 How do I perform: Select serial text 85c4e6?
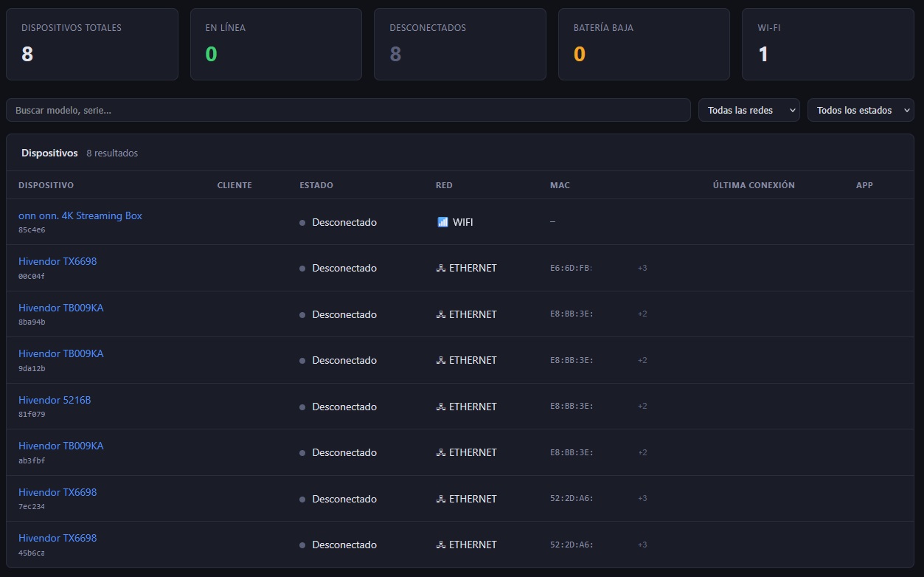coord(32,230)
